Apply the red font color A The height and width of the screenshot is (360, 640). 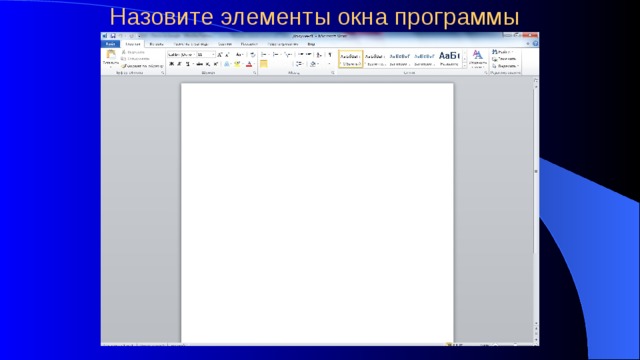[249, 64]
